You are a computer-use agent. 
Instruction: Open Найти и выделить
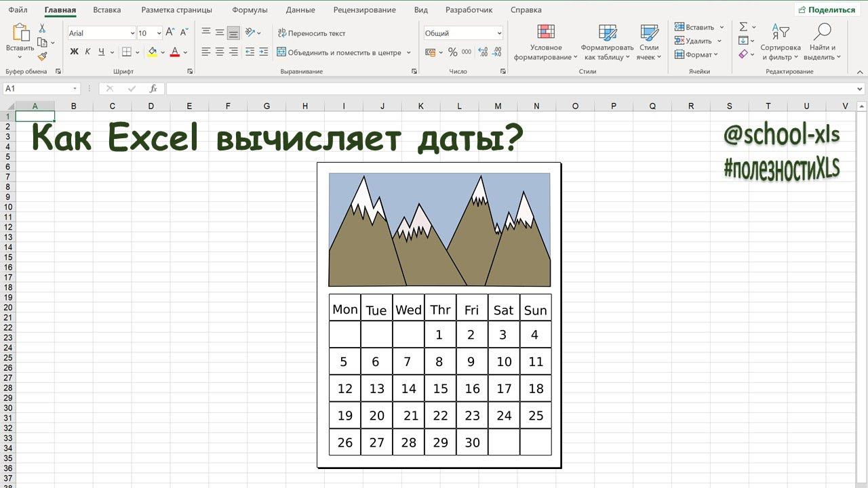823,42
